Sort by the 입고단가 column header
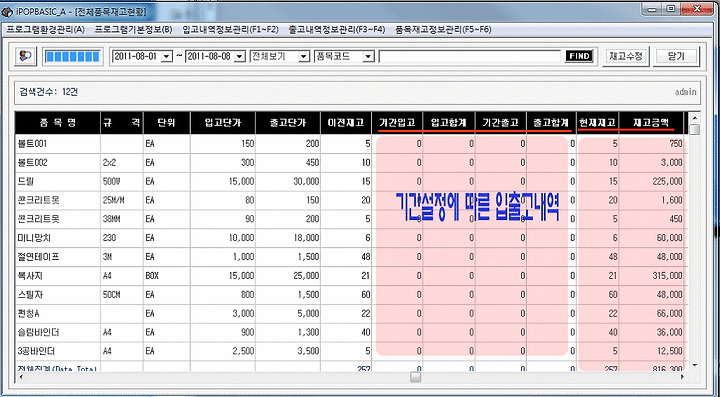 [x=223, y=123]
